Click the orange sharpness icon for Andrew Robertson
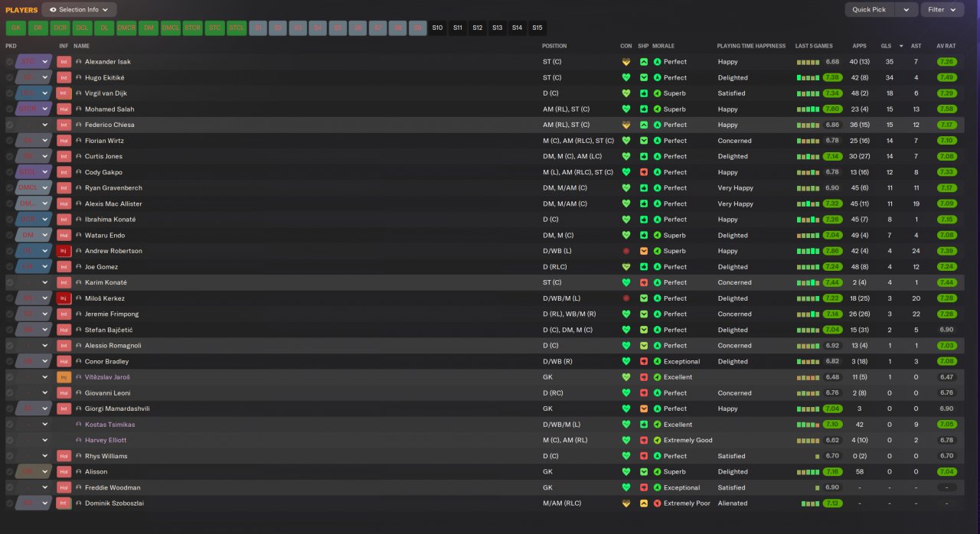This screenshot has width=980, height=534. [x=644, y=251]
